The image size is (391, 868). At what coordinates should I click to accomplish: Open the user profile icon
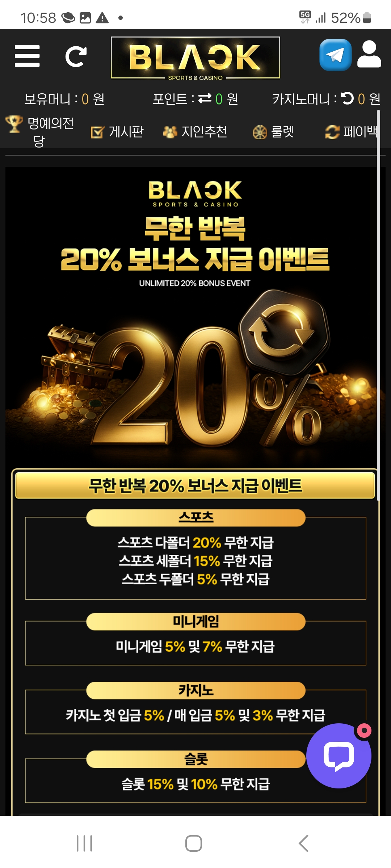click(369, 54)
